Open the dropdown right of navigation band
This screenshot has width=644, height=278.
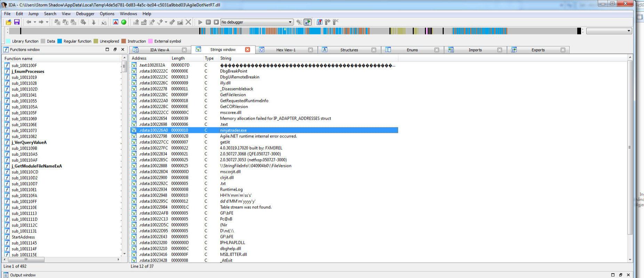coord(628,31)
